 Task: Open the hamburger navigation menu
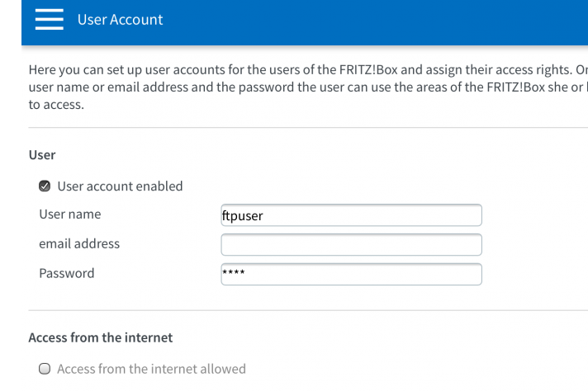coord(49,20)
